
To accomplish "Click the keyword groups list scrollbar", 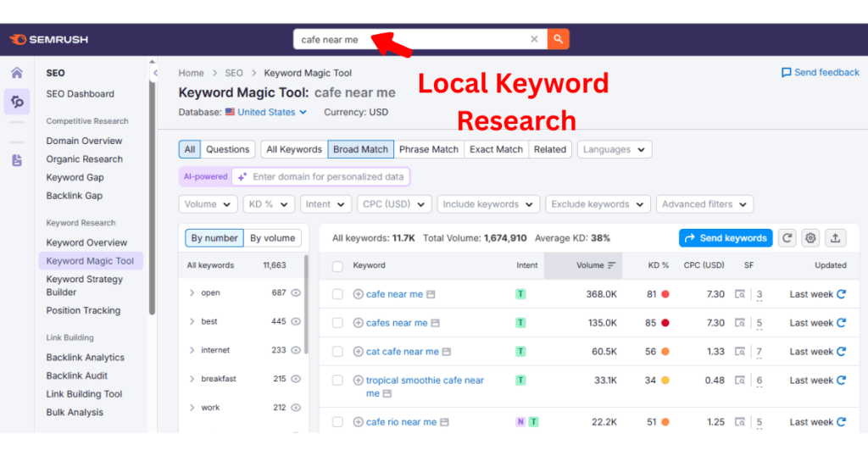I will (x=305, y=303).
